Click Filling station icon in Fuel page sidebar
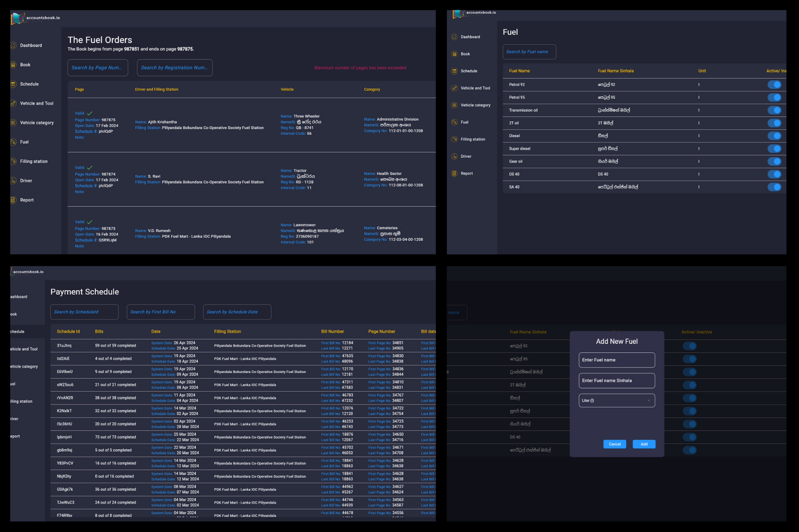The width and height of the screenshot is (799, 532). click(x=454, y=139)
